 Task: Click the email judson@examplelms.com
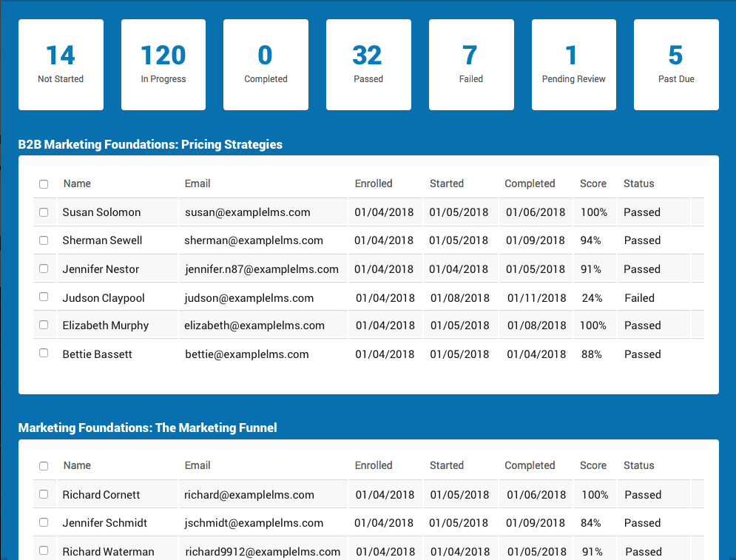[249, 297]
